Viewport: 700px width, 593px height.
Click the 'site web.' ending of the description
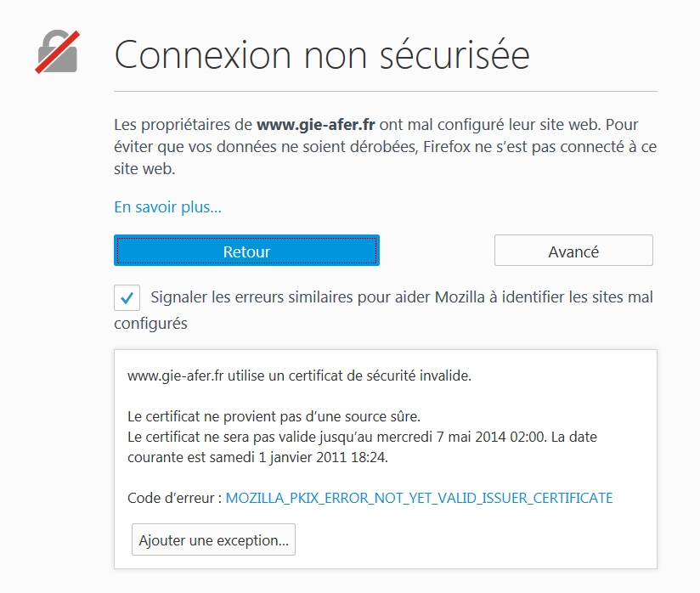click(144, 169)
